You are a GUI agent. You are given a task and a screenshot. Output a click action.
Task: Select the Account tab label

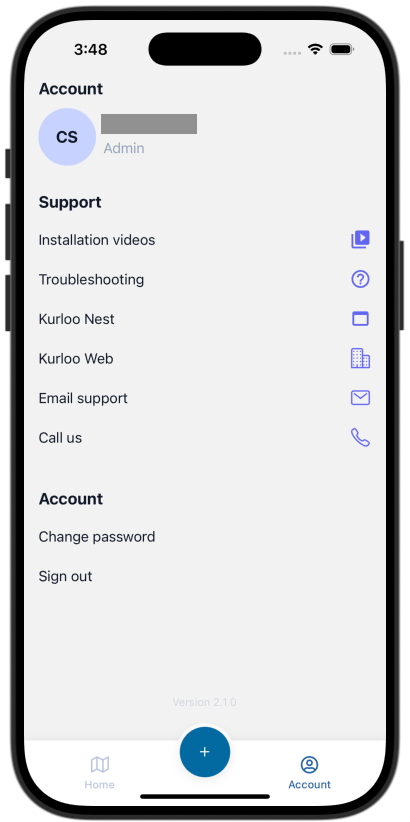point(309,785)
